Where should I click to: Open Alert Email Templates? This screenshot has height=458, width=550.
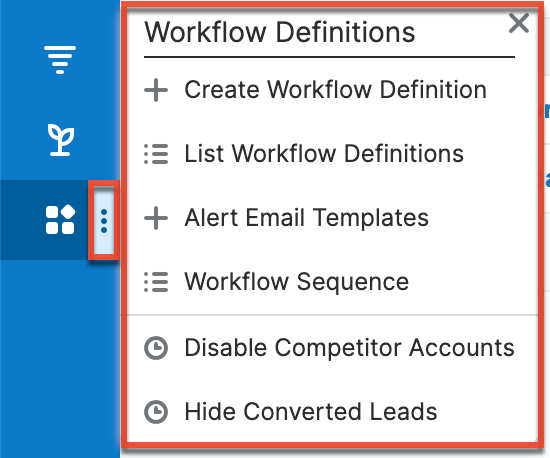point(307,218)
